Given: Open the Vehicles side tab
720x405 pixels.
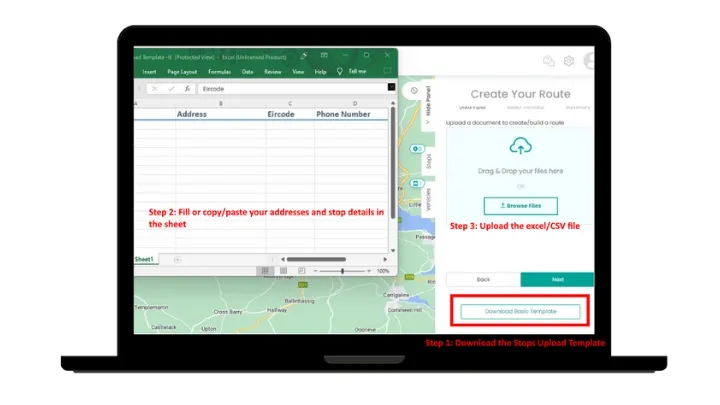Looking at the screenshot, I should 429,199.
